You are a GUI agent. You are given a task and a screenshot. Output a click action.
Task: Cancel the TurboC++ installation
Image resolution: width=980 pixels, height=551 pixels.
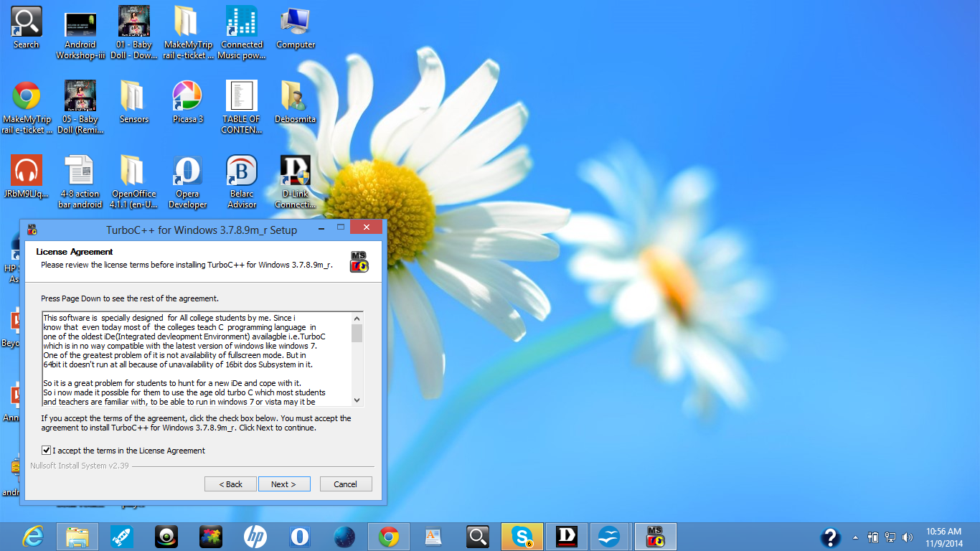(x=346, y=484)
